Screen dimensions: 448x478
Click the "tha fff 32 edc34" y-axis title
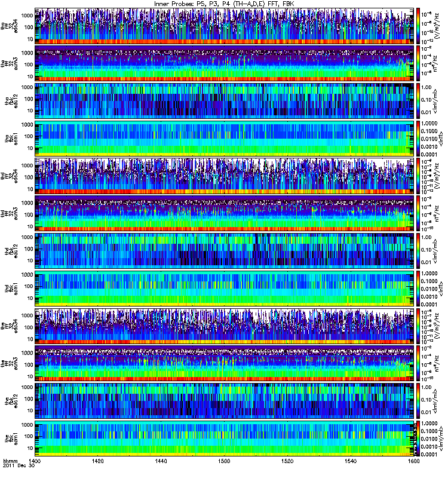point(9,26)
